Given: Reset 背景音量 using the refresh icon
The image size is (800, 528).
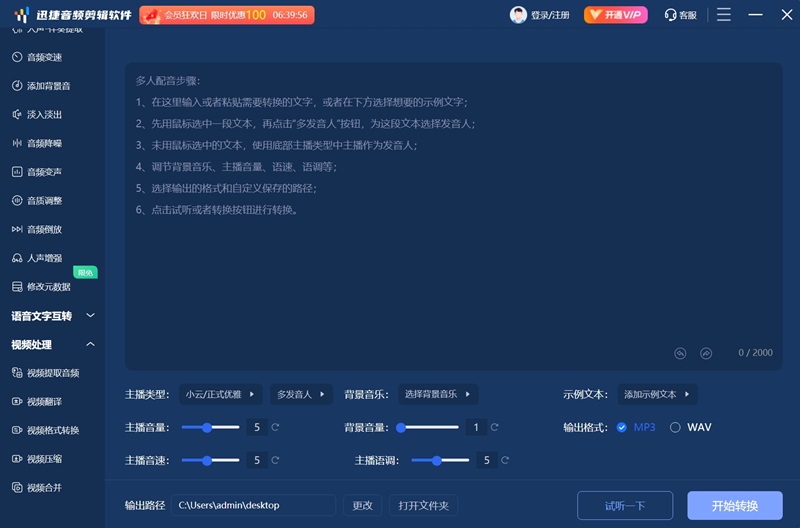Looking at the screenshot, I should (495, 427).
